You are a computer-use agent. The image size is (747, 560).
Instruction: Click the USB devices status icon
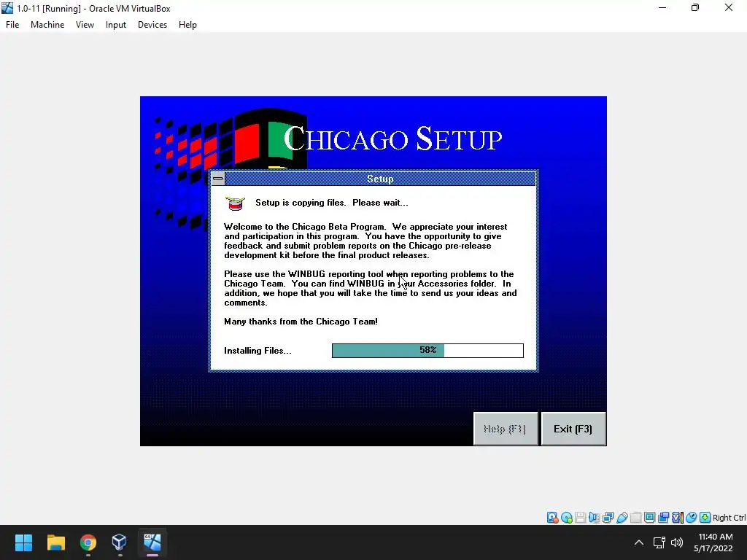coord(622,518)
